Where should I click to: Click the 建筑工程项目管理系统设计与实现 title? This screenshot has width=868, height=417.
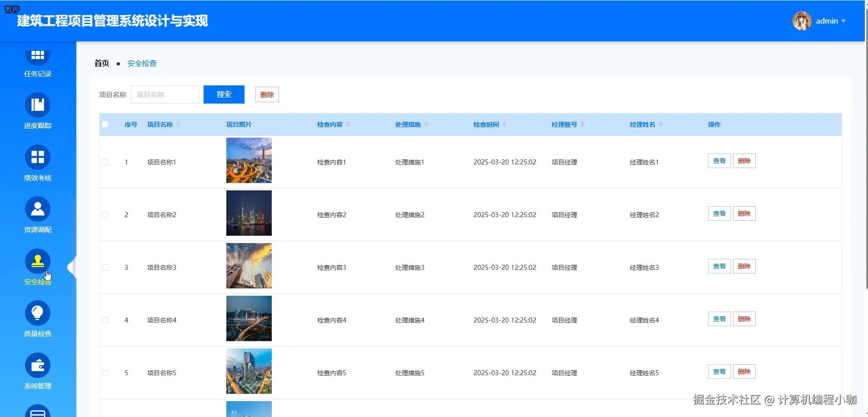click(x=112, y=21)
